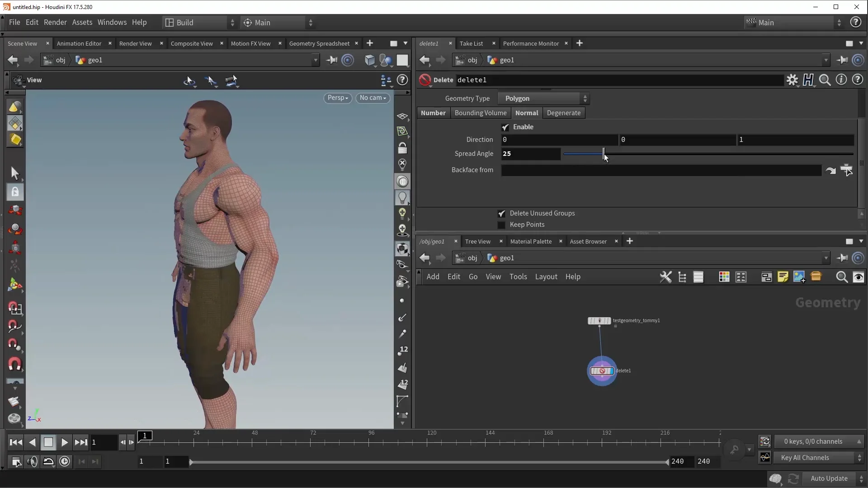Toggle headlight lighting bulb icon
Viewport: 868px width, 488px height.
(x=402, y=197)
